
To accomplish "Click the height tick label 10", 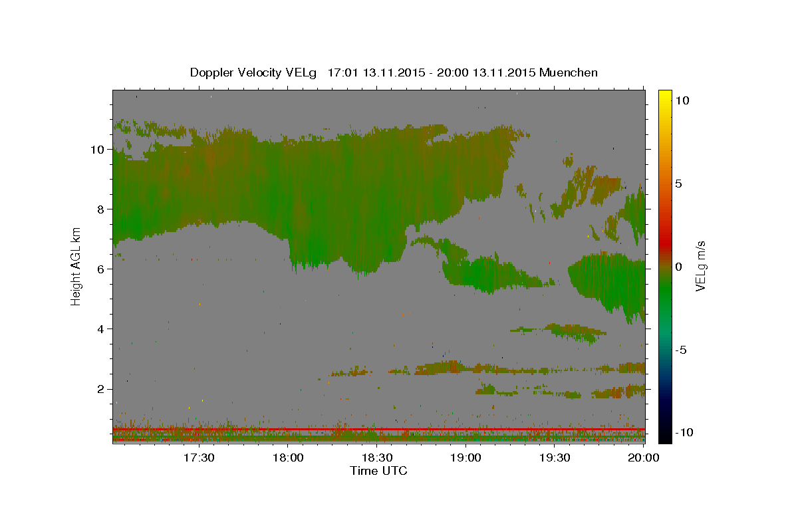I will tap(98, 150).
